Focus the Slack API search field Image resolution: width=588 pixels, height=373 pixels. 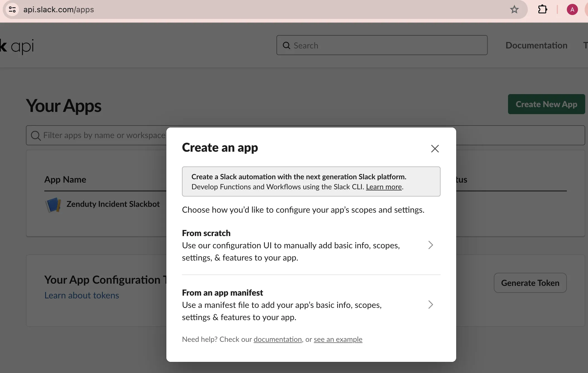pos(387,45)
